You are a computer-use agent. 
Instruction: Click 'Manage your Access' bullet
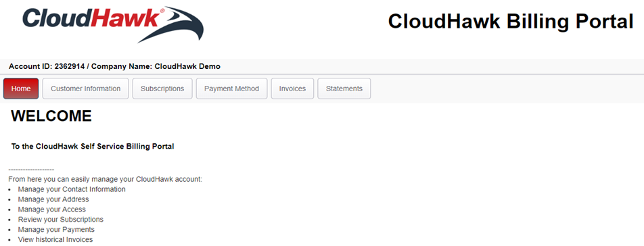point(51,210)
